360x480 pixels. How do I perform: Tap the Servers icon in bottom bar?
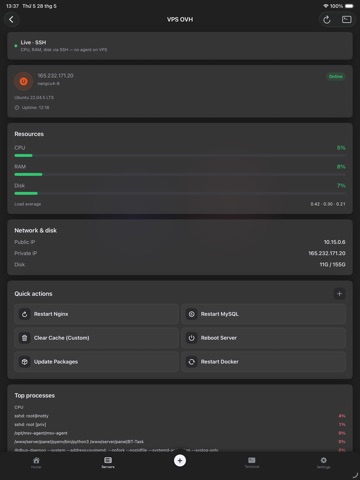108,460
